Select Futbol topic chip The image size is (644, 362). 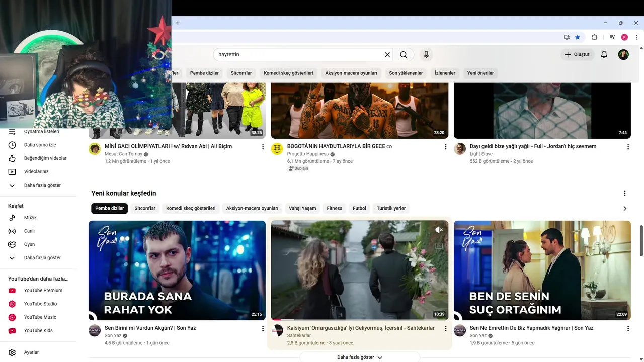pyautogui.click(x=359, y=208)
